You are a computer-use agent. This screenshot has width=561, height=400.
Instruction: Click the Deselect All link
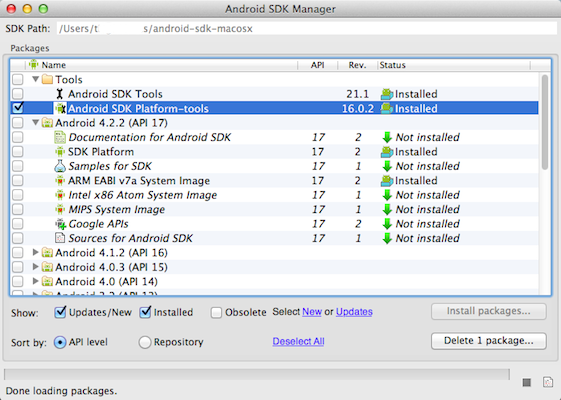(298, 341)
